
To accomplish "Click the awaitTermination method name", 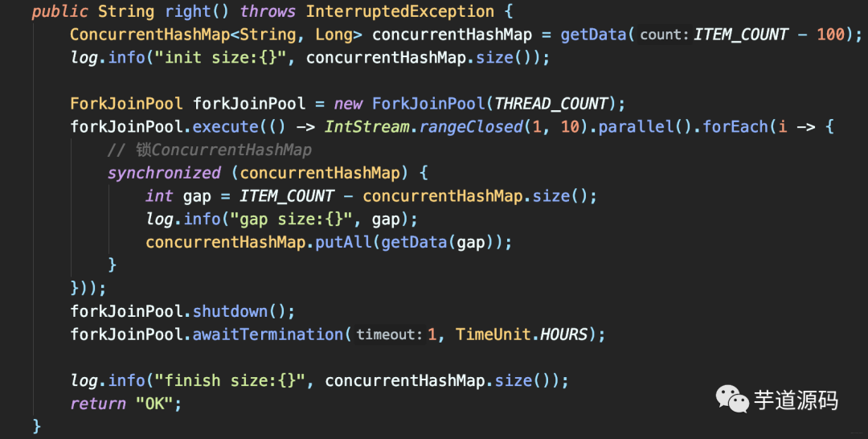I will 268,334.
